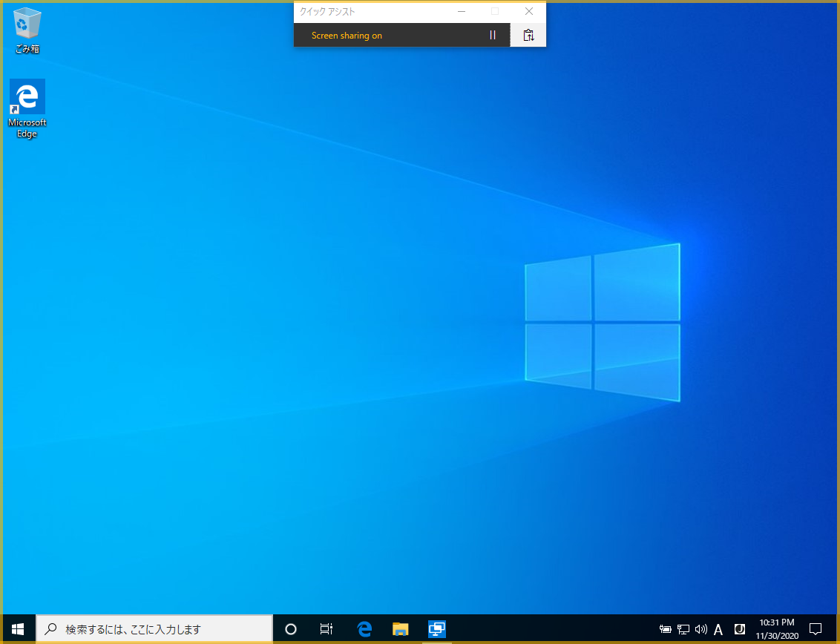Click the taskbar search box
This screenshot has height=644, width=840.
(154, 629)
